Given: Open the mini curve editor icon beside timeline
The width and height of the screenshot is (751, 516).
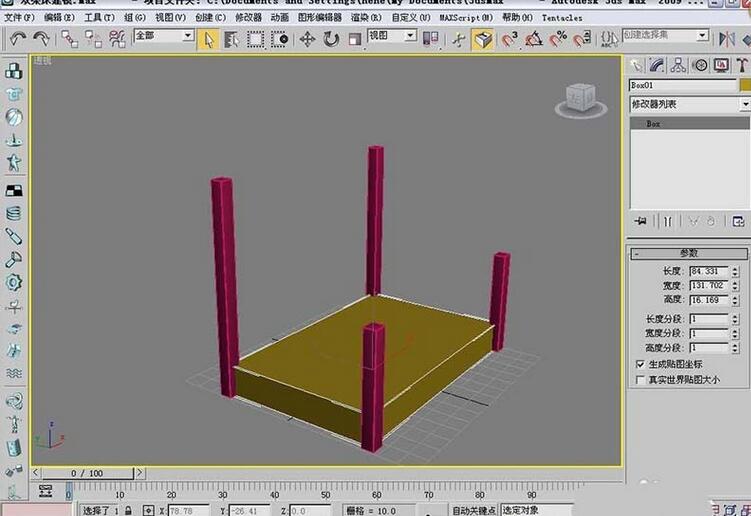Looking at the screenshot, I should point(46,490).
